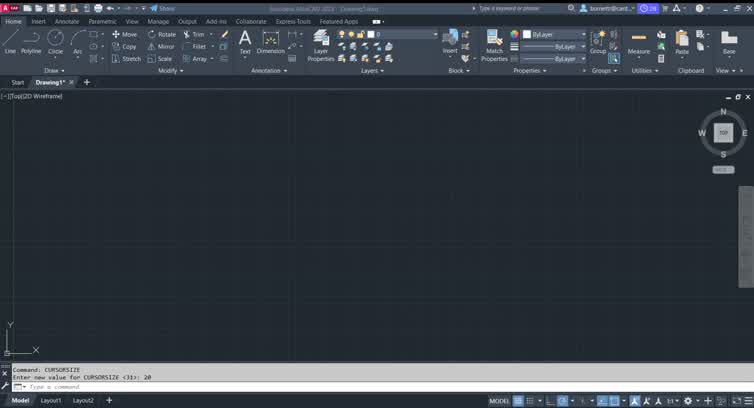The width and height of the screenshot is (754, 408).
Task: Open the Manage ribbon tab
Action: [158, 21]
